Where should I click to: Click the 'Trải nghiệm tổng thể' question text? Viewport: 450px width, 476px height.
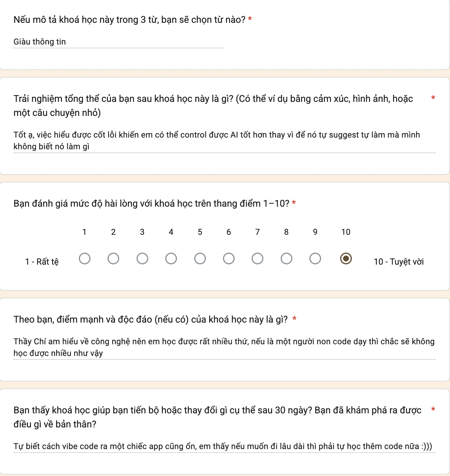pyautogui.click(x=213, y=106)
